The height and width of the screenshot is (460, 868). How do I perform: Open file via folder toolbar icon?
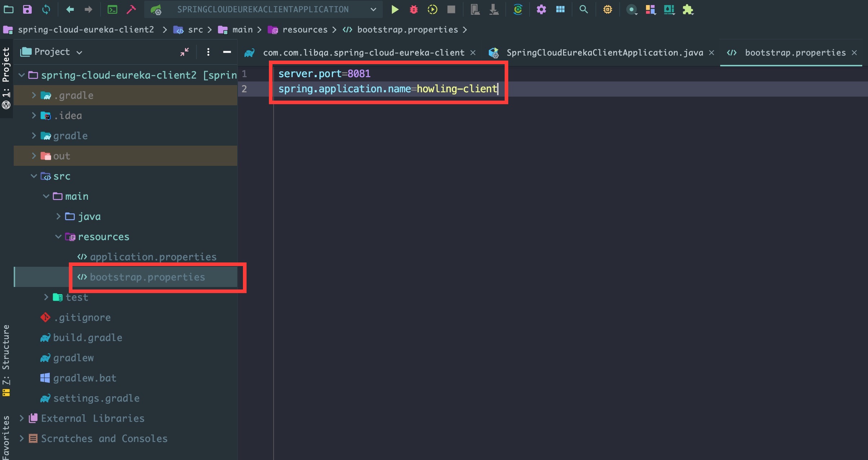tap(9, 9)
